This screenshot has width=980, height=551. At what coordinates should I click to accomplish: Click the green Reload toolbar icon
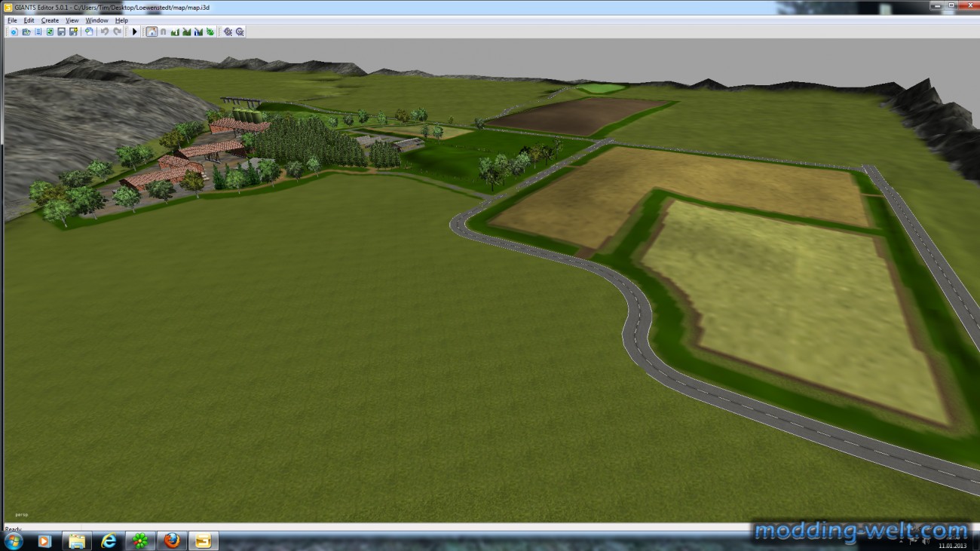(x=50, y=32)
